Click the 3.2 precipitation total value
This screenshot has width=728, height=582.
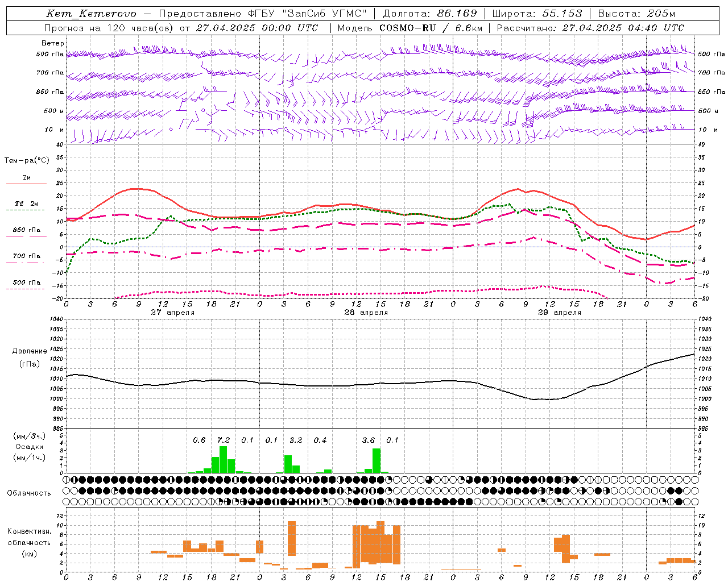coord(296,440)
